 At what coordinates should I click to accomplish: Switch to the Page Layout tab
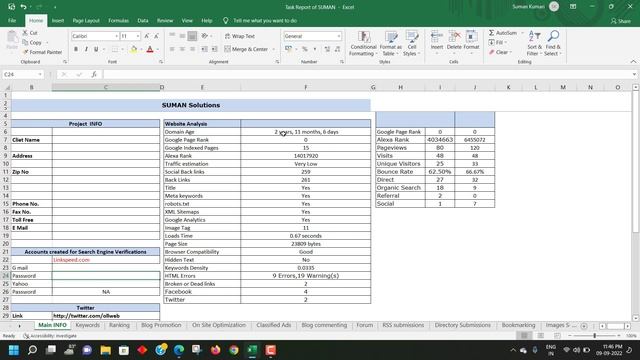[x=86, y=20]
